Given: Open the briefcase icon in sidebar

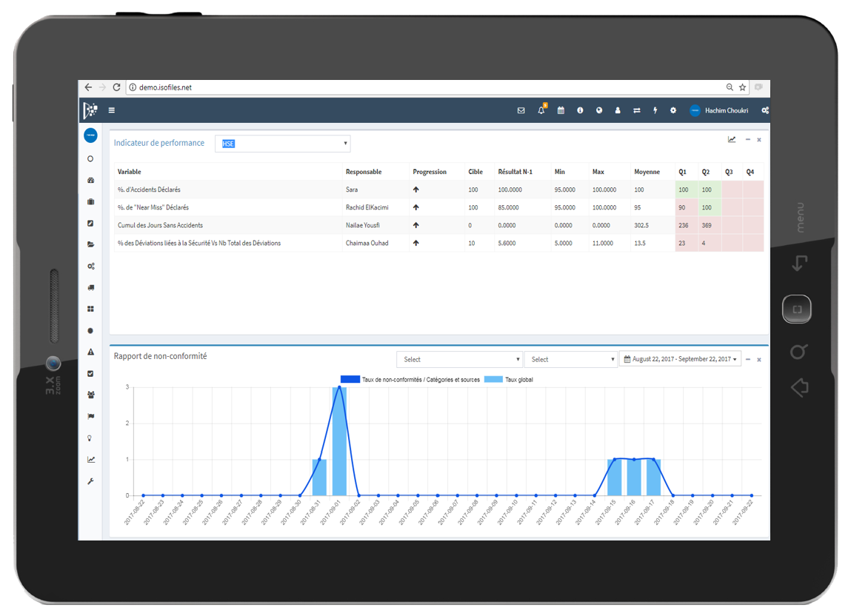Looking at the screenshot, I should click(x=90, y=201).
